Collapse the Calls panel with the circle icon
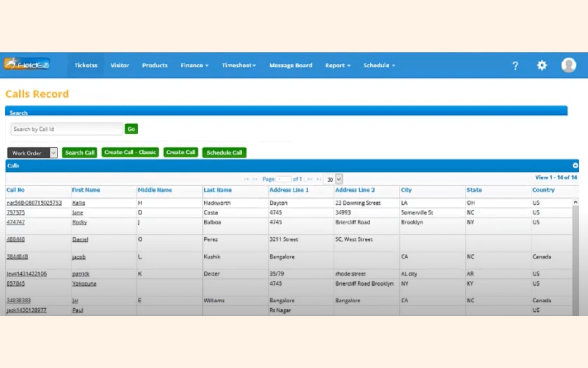 [575, 166]
